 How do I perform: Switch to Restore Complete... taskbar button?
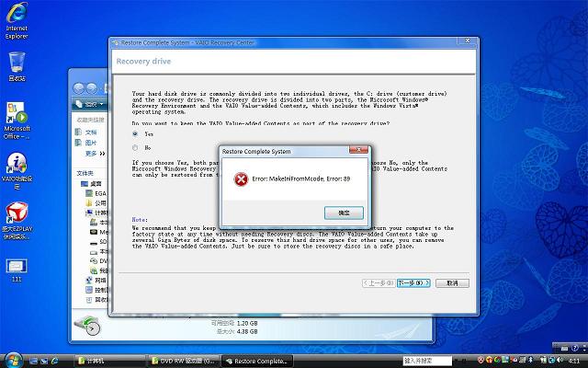pos(257,361)
